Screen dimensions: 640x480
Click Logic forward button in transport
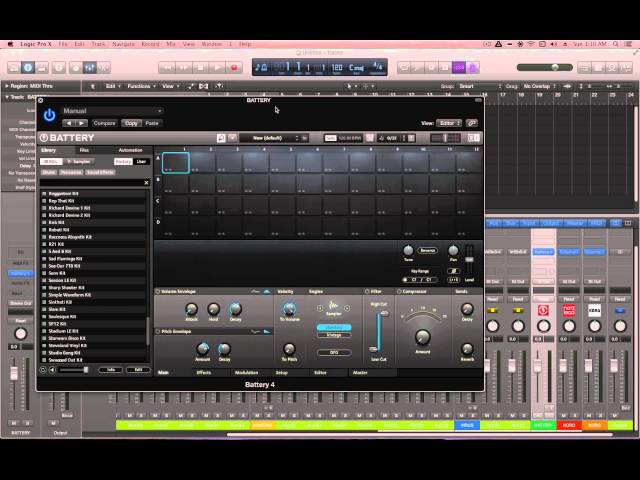click(184, 68)
